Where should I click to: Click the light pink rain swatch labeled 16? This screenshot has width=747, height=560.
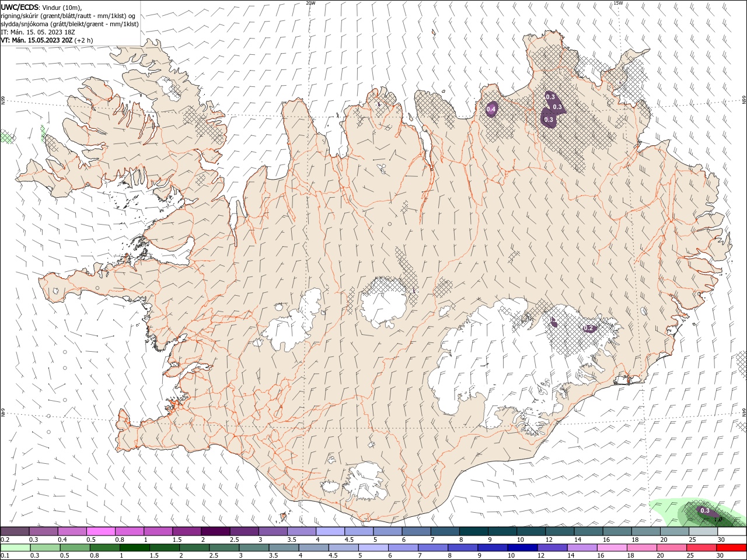click(612, 548)
